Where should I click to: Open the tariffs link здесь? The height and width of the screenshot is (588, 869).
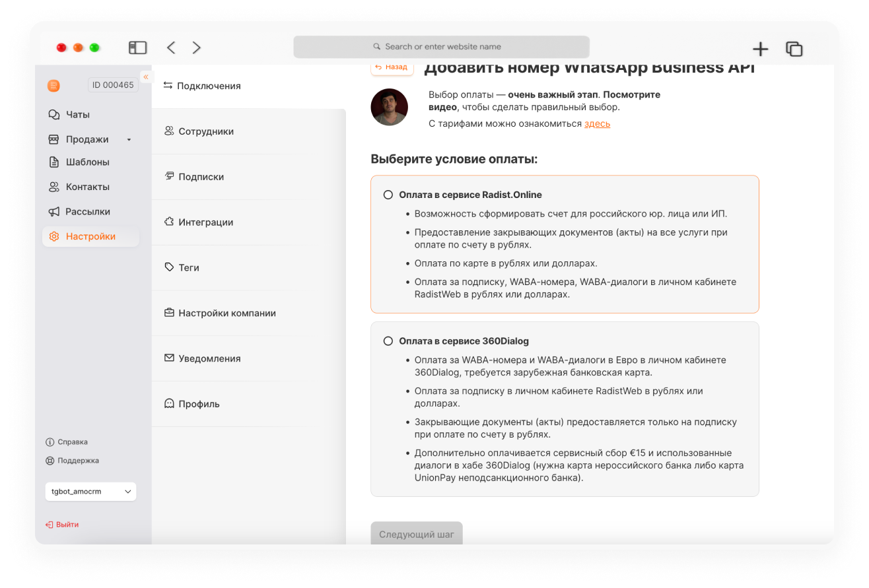[x=597, y=123]
